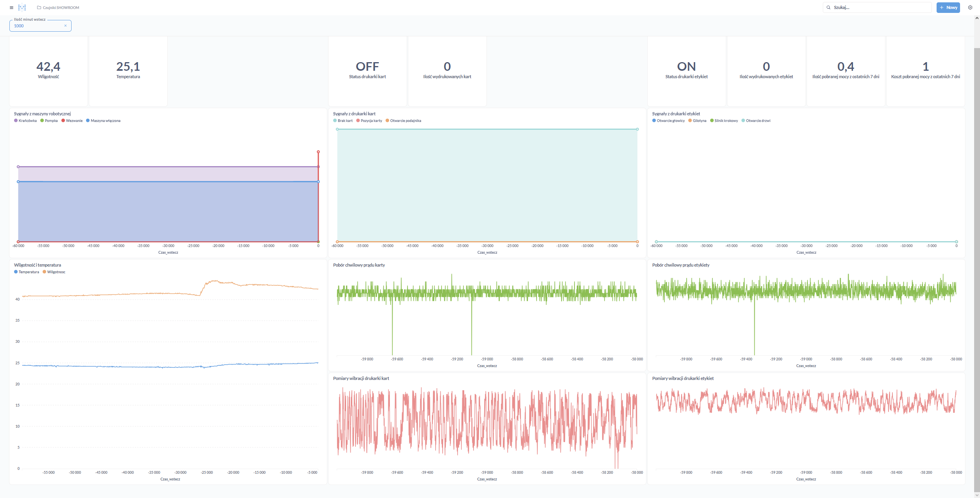Toggle the Gilotyna legend dot
Screen dimensions: 980x498
[x=690, y=121]
